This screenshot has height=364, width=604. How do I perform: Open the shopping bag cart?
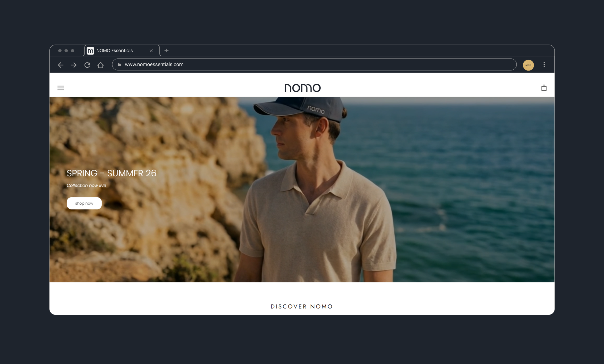coord(544,88)
